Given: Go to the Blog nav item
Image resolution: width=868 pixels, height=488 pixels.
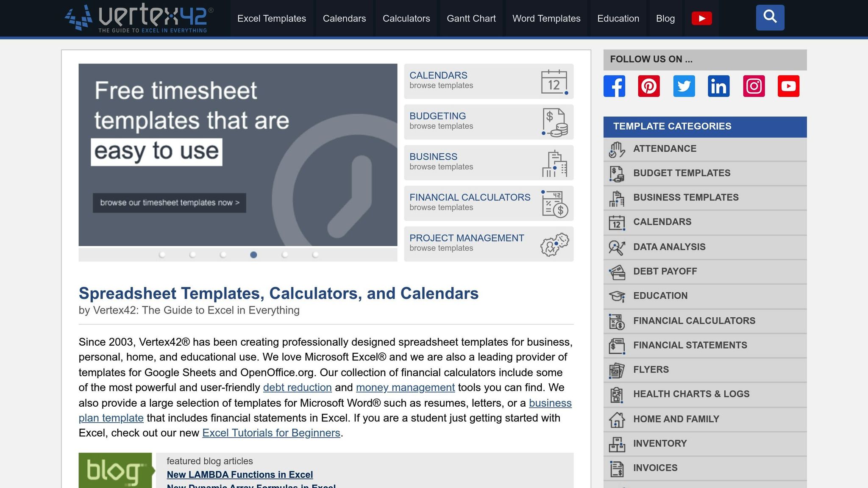Looking at the screenshot, I should pyautogui.click(x=665, y=19).
